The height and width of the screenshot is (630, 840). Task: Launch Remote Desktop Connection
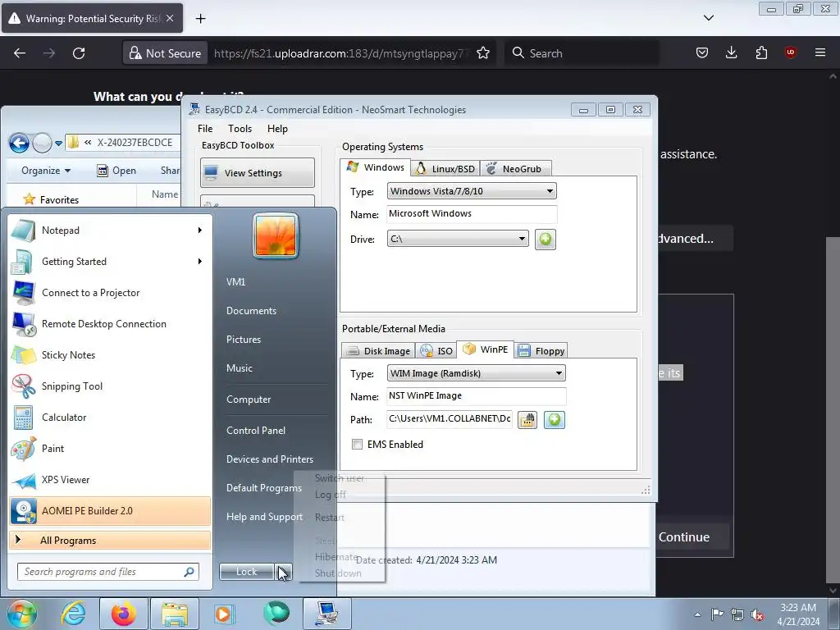click(x=109, y=323)
